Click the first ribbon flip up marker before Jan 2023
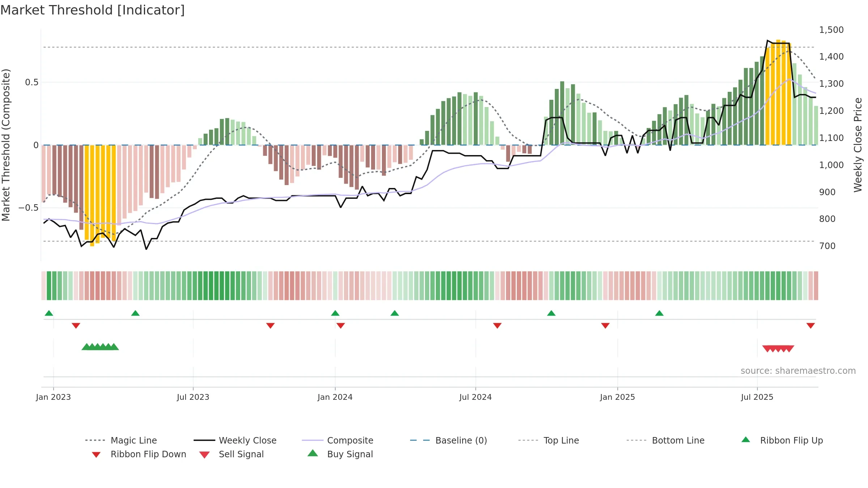 (49, 313)
